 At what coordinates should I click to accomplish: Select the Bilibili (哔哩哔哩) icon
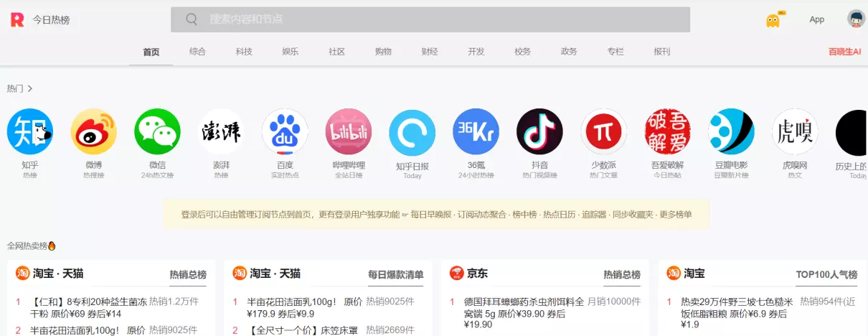coord(349,132)
